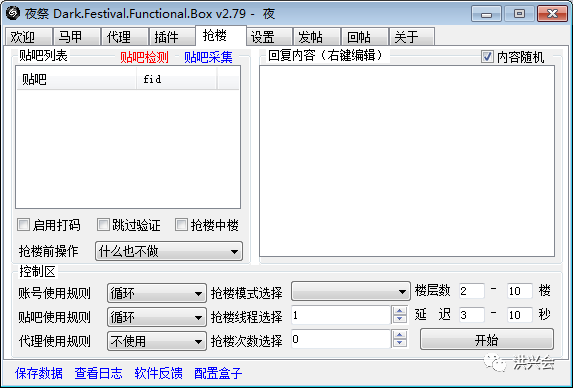573x388 pixels.
Task: Open the 抢楼模式选择 dropdown
Action: 350,291
